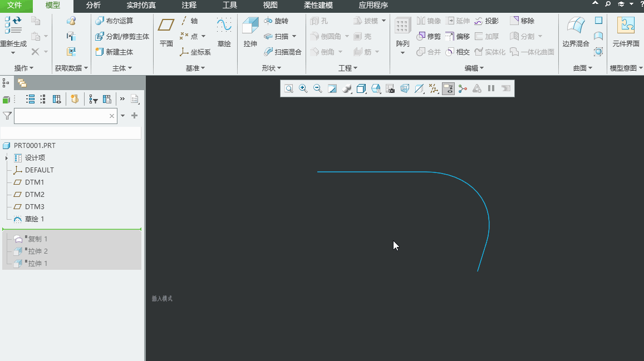Select DTM2 in the model tree

click(x=35, y=195)
